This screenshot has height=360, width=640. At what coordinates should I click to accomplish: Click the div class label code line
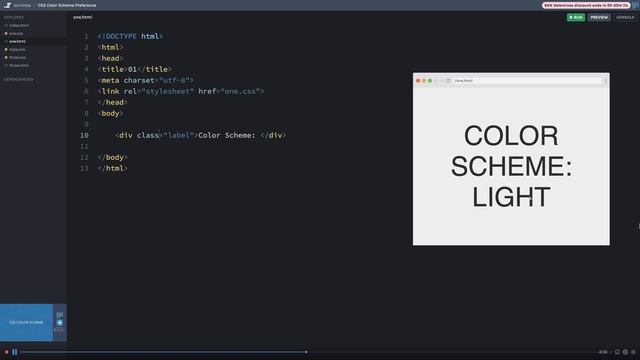click(x=201, y=135)
